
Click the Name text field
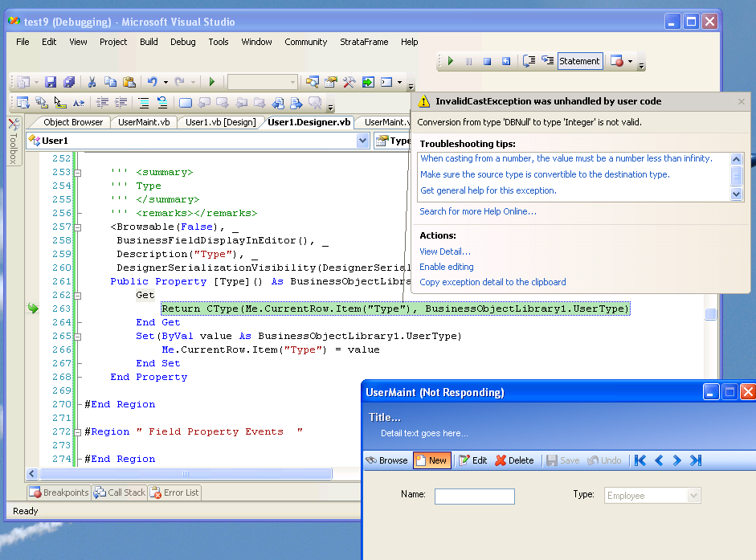[474, 497]
